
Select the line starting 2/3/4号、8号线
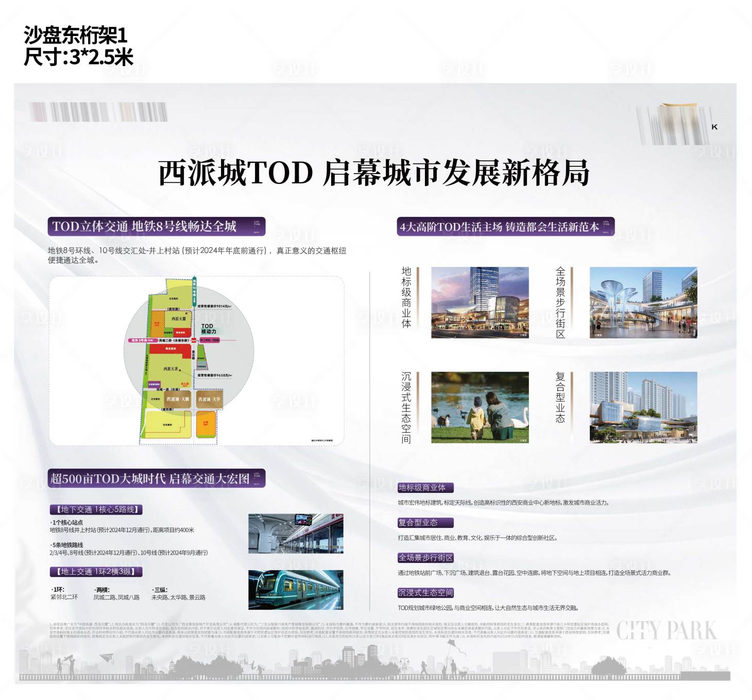click(129, 553)
